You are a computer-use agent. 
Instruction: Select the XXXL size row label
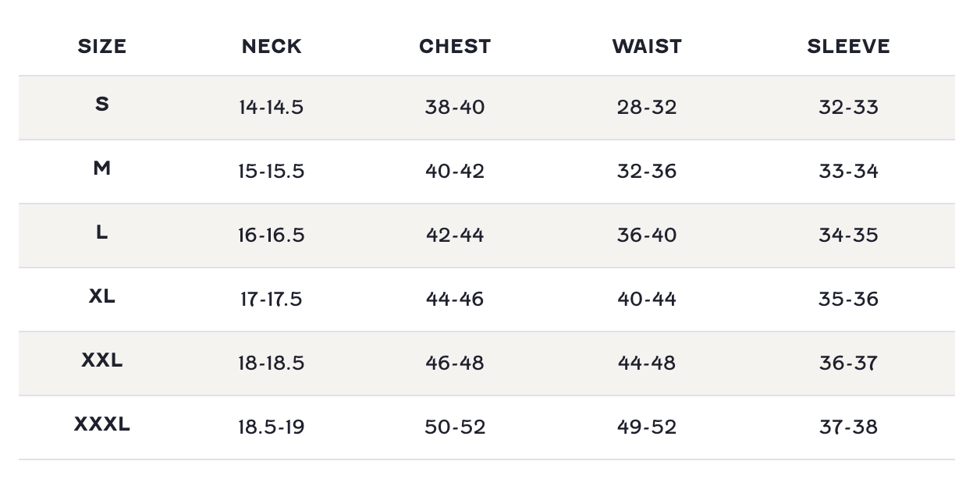point(102,424)
